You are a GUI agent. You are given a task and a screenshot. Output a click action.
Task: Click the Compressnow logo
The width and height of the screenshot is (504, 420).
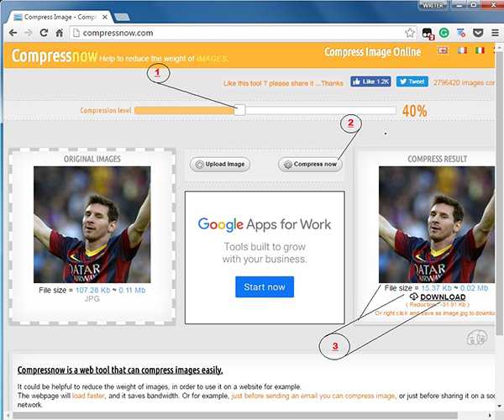coord(55,56)
